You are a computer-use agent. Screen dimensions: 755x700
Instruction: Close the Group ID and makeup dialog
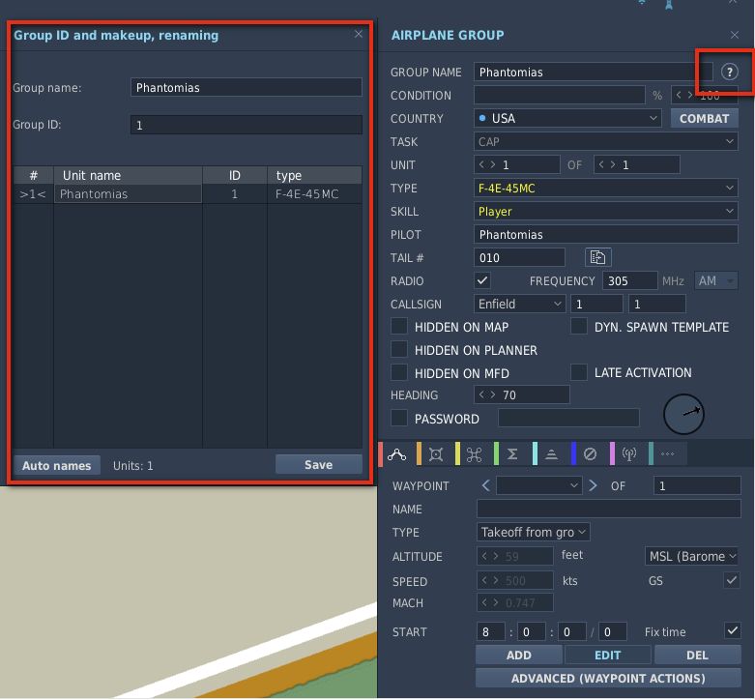[x=359, y=34]
